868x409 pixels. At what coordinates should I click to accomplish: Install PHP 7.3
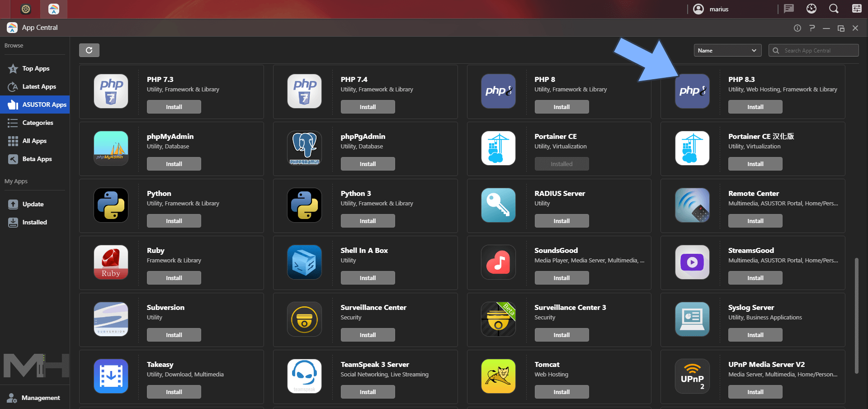point(174,107)
